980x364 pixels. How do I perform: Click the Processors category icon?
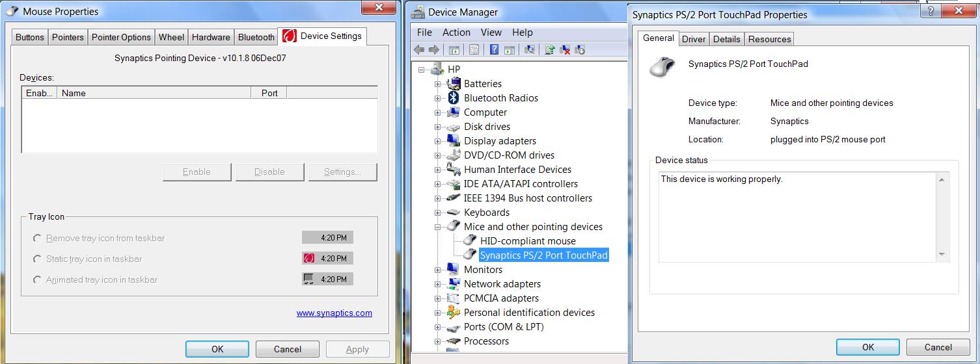tap(454, 341)
